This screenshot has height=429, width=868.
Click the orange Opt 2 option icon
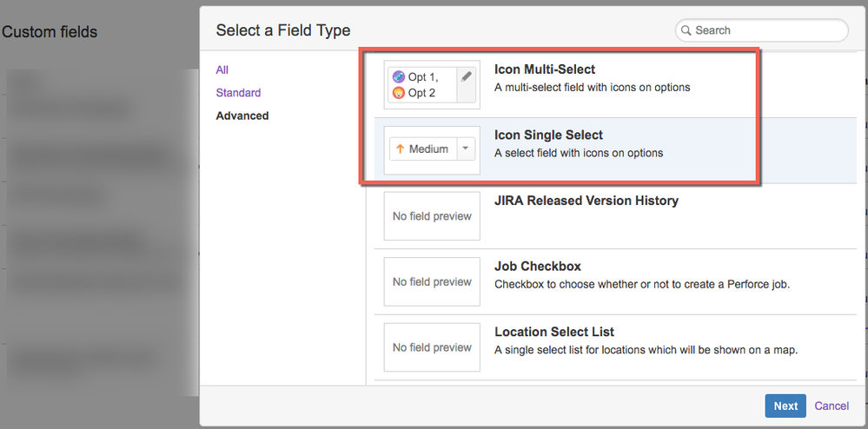399,93
